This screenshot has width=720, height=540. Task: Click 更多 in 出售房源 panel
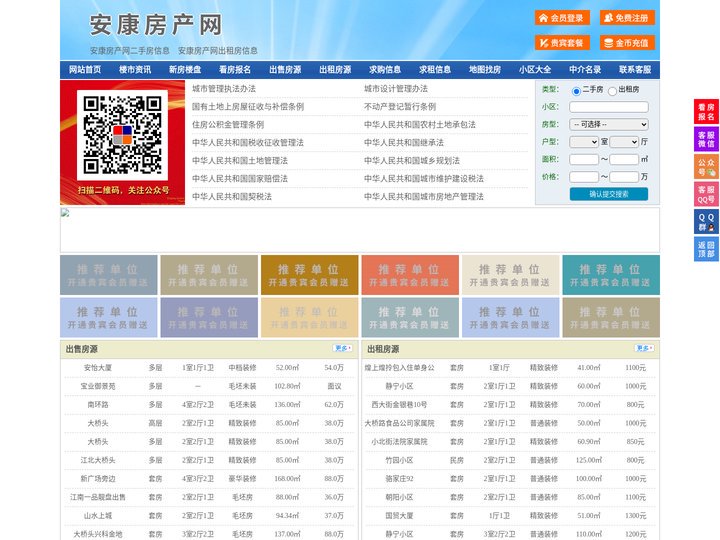[343, 348]
